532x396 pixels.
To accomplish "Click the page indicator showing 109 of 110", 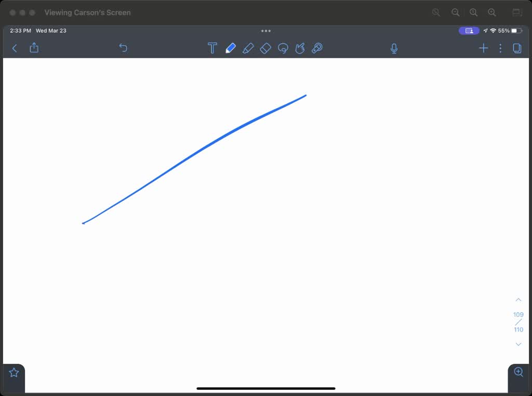I will click(518, 322).
